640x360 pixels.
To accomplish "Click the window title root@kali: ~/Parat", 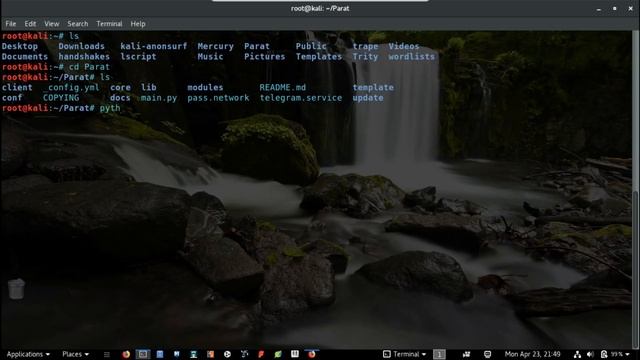I will 320,8.
